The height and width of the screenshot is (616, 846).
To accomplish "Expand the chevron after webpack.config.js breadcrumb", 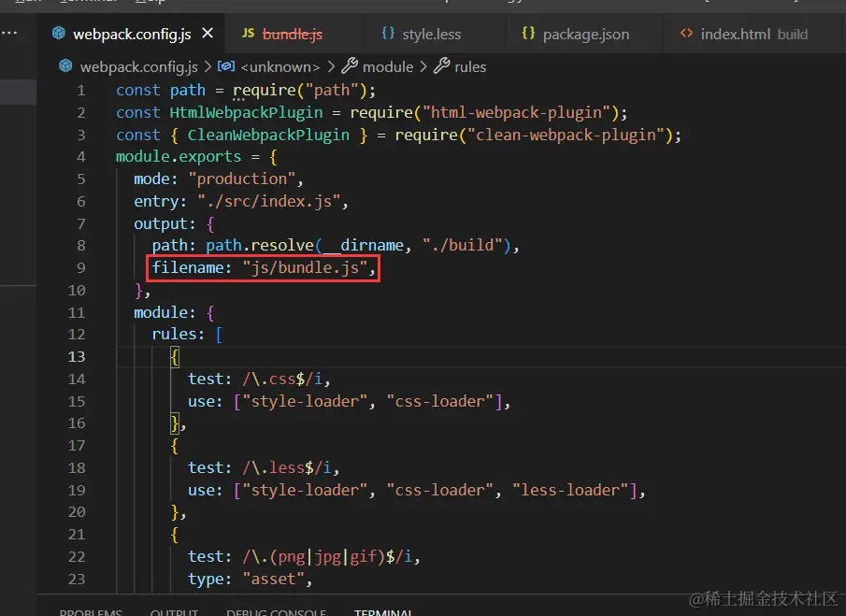I will pyautogui.click(x=208, y=67).
